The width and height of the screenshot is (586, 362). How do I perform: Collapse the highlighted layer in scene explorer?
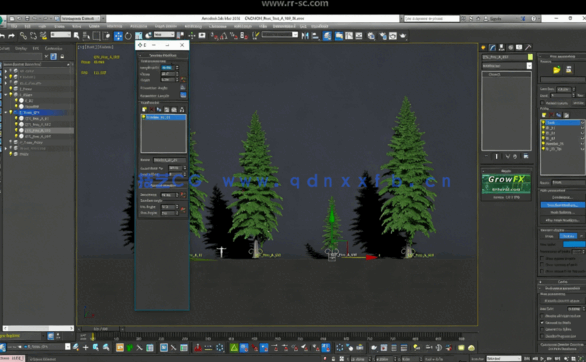[x=6, y=112]
